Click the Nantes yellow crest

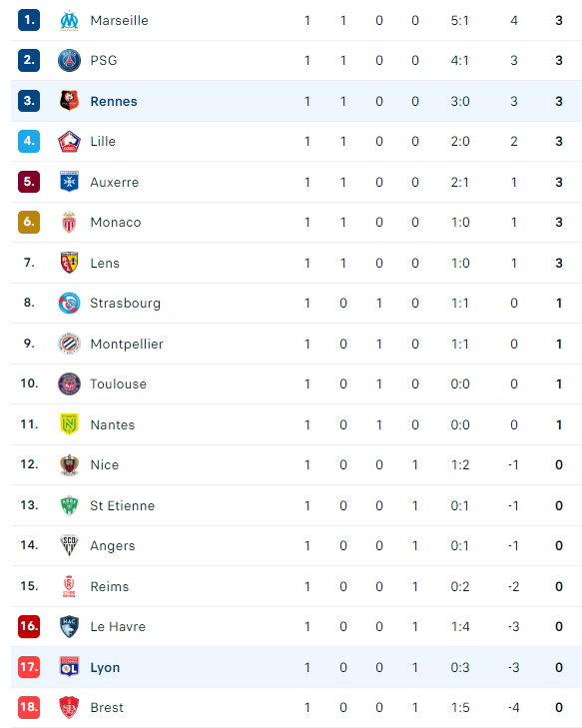point(69,423)
